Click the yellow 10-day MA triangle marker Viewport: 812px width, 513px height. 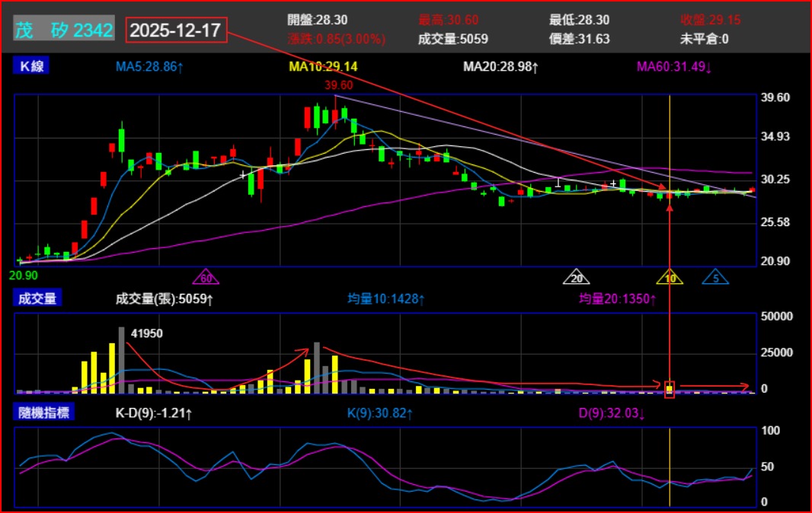670,278
